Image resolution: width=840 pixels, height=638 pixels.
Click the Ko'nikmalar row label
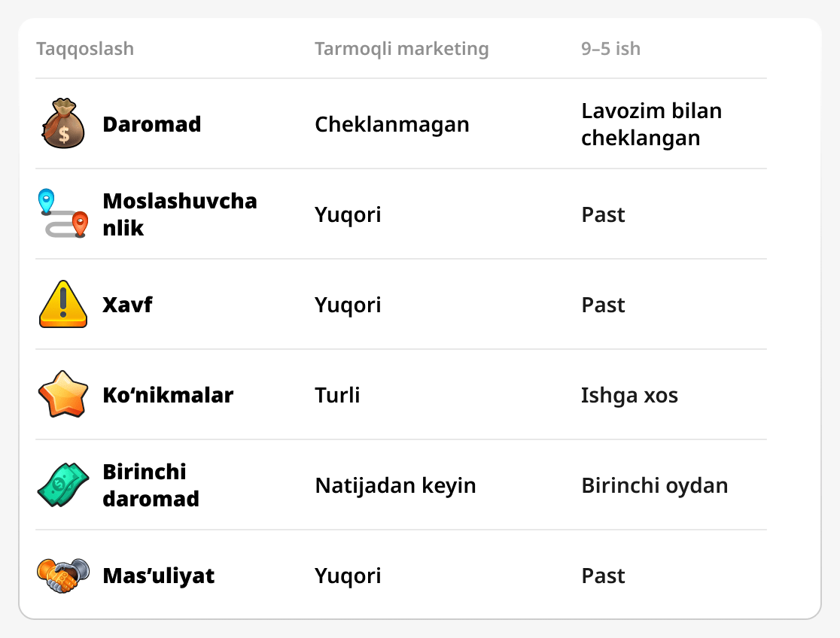click(x=168, y=395)
